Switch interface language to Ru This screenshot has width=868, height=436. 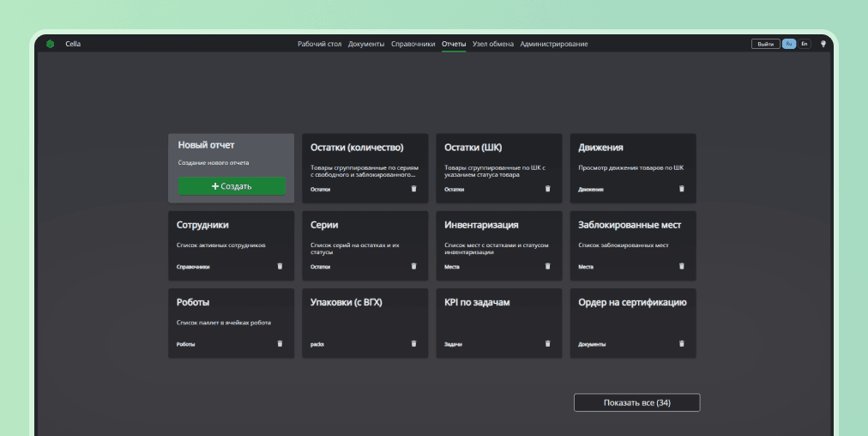[x=789, y=44]
